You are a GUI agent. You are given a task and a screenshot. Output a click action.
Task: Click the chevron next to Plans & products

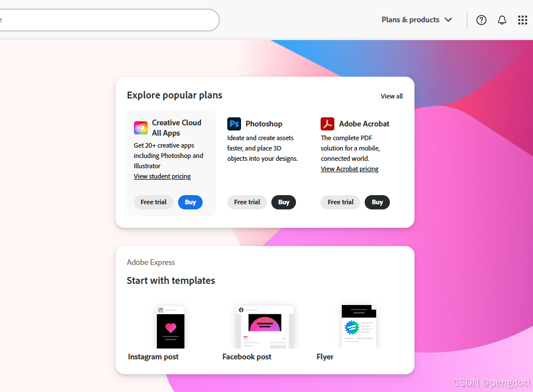coord(448,19)
